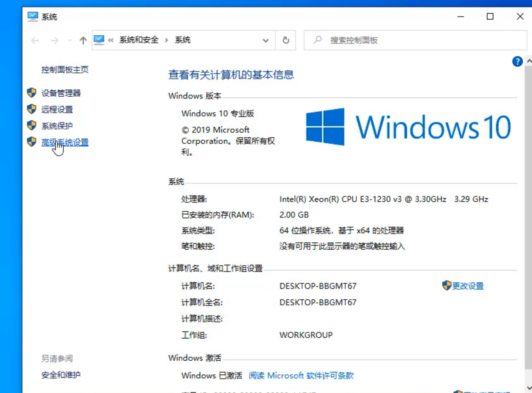This screenshot has height=393, width=532.
Task: Open recent locations dropdown arrow
Action: 70,41
